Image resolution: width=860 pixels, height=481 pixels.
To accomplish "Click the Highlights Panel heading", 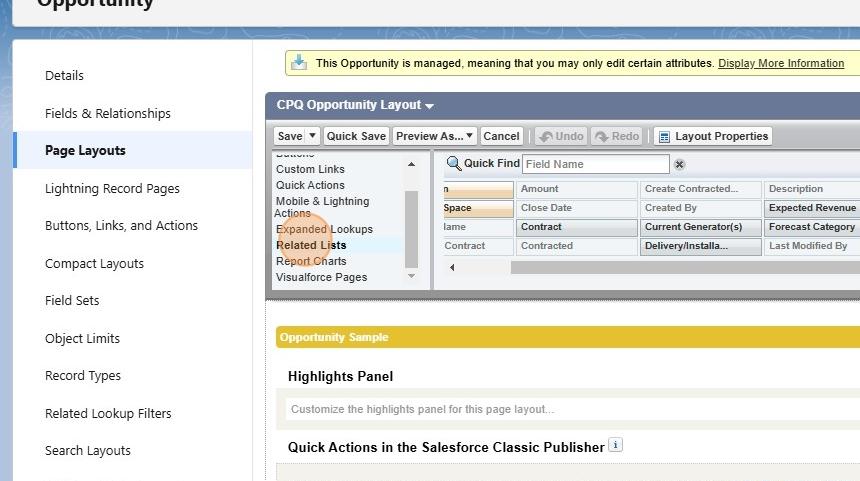I will (340, 376).
